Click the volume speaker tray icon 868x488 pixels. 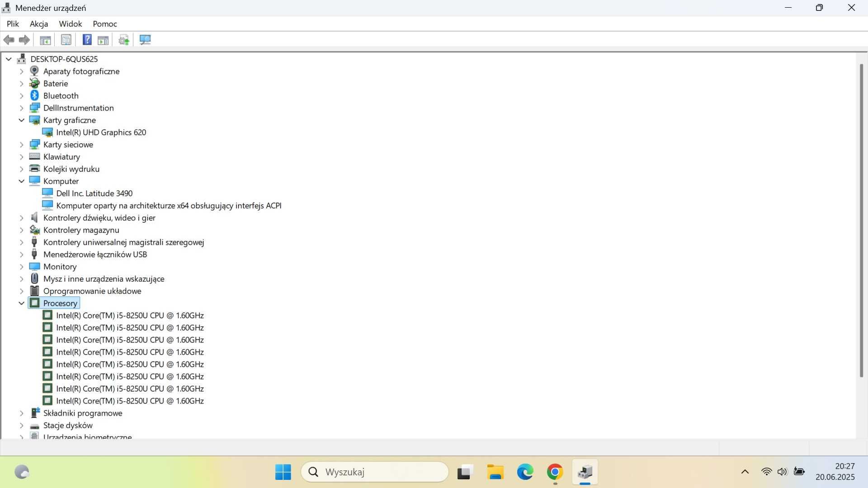(782, 472)
